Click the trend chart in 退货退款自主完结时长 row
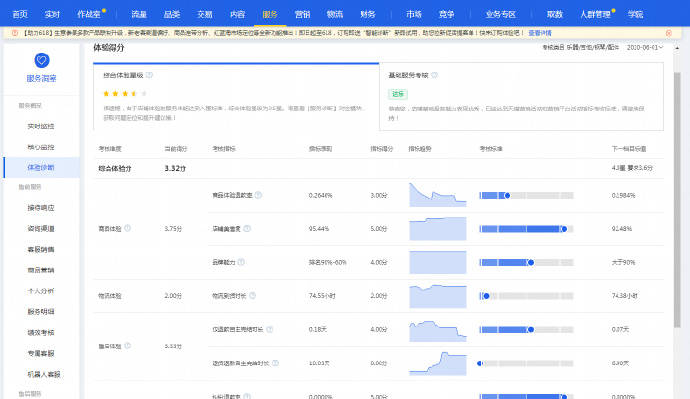 pyautogui.click(x=438, y=363)
